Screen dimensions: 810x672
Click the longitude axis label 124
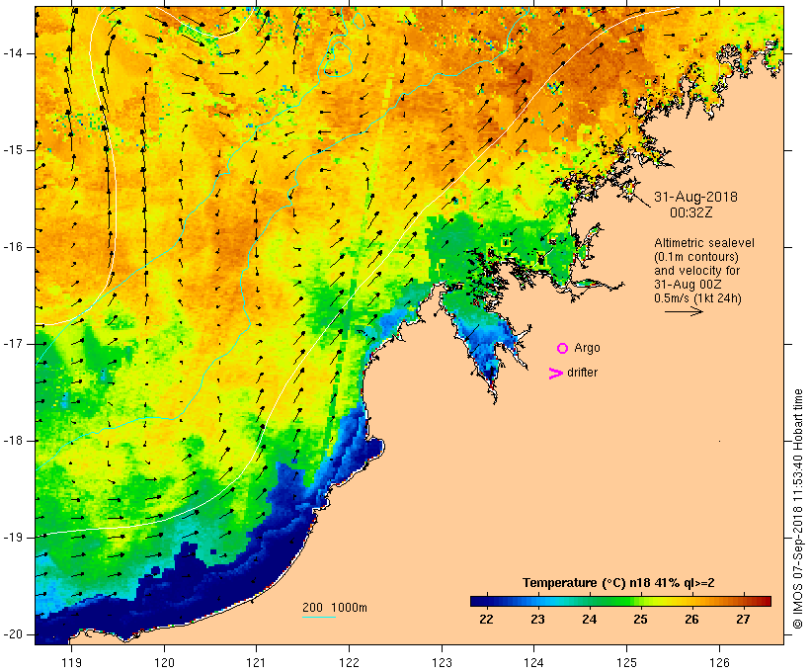point(534,662)
